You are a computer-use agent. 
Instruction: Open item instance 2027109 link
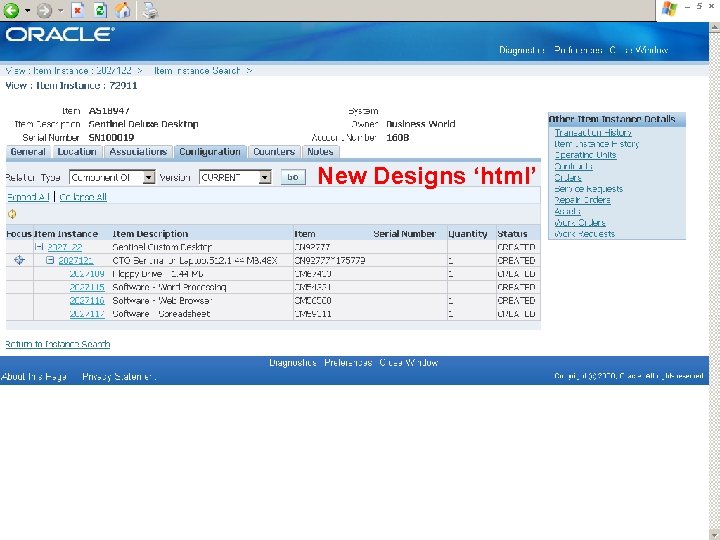click(x=87, y=274)
